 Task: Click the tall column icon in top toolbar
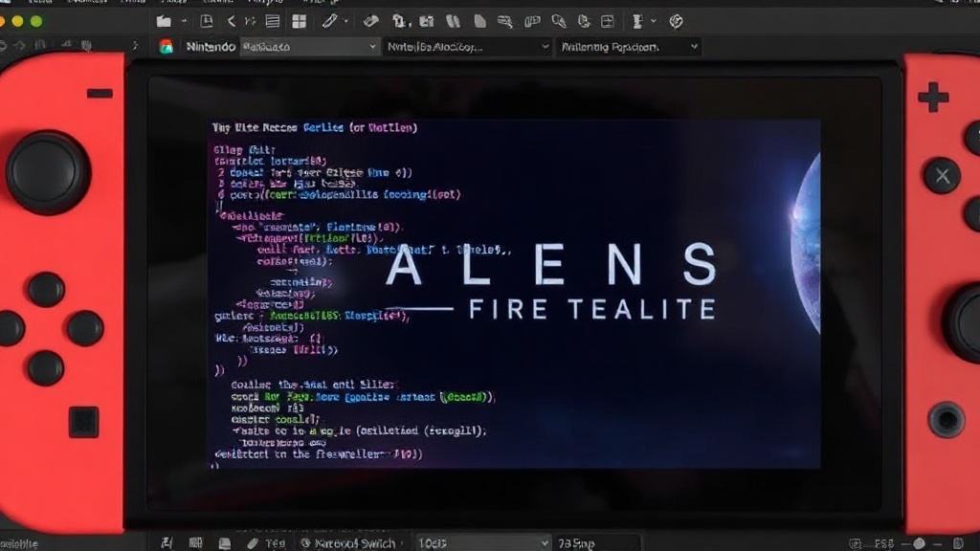pos(637,21)
